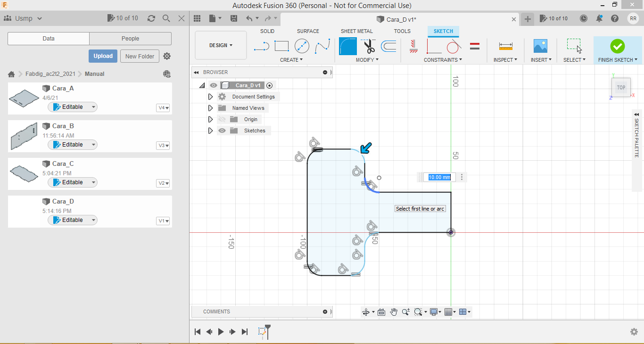Toggle visibility of the Origin folder
Viewport: 644px width, 344px height.
tap(222, 119)
